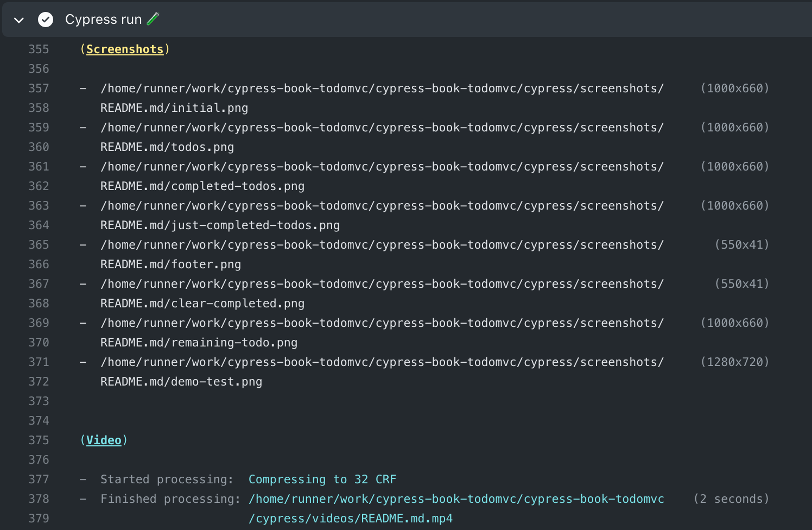The width and height of the screenshot is (812, 530).
Task: Click the text README.md/todos.png
Action: 167,147
